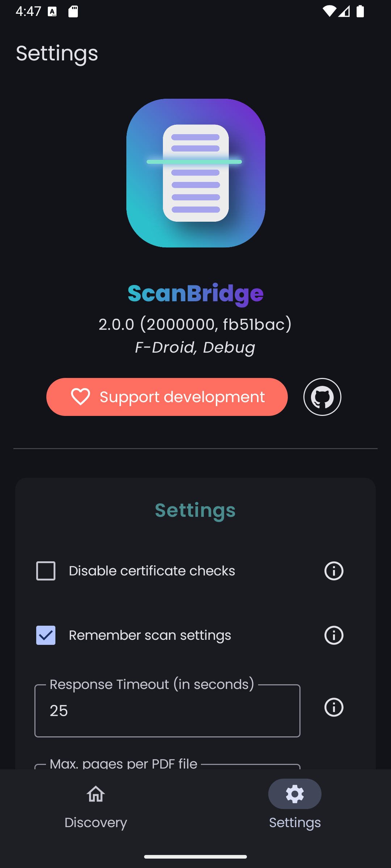The image size is (391, 868).
Task: Toggle the Remember scan settings label
Action: [150, 635]
